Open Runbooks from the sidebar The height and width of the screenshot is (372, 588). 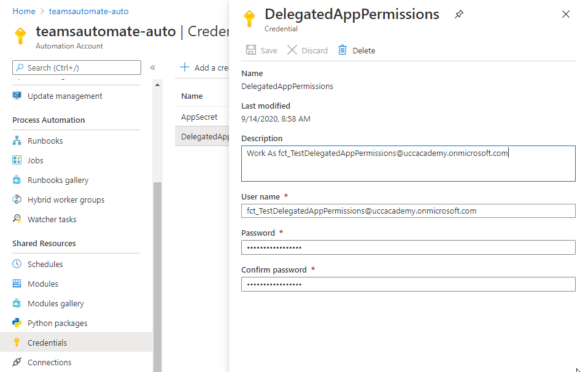[x=45, y=141]
